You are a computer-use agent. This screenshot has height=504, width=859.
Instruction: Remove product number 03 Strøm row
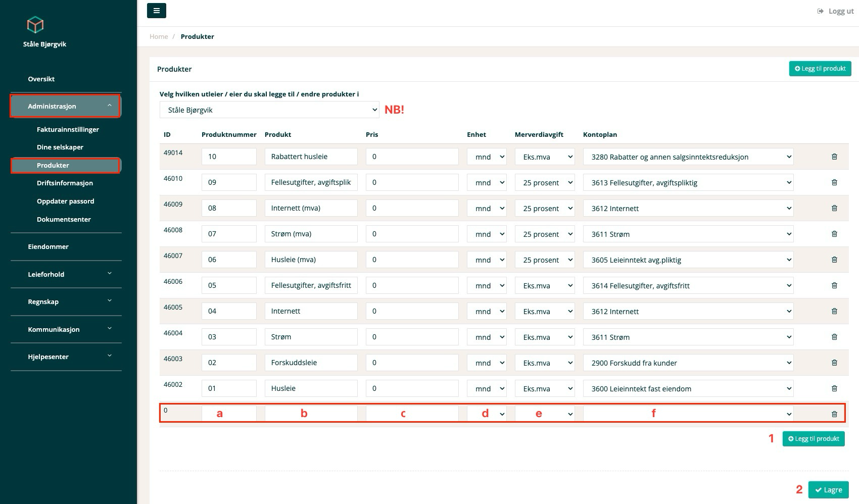click(x=834, y=337)
